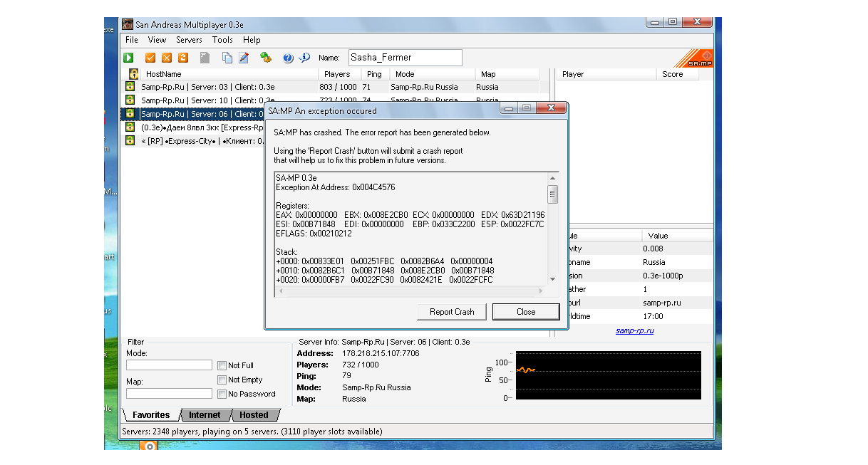Click the lock icon for Server: 03 row
This screenshot has width=868, height=465.
(130, 87)
